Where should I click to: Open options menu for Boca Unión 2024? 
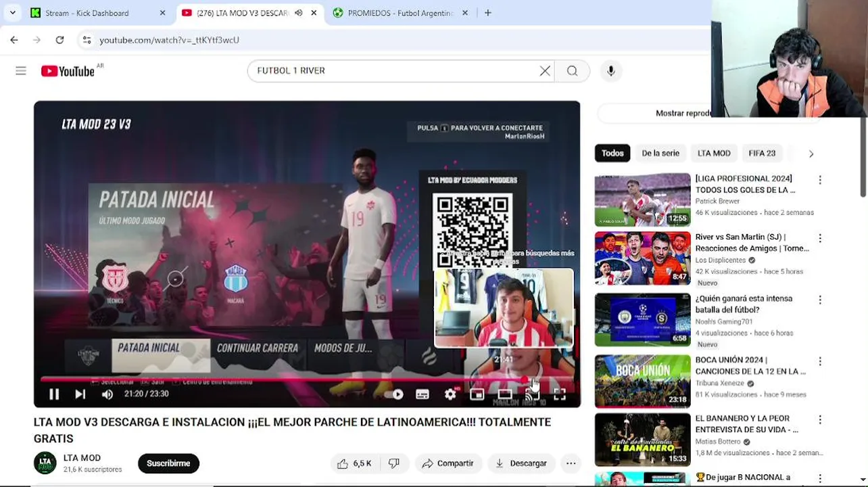(820, 361)
